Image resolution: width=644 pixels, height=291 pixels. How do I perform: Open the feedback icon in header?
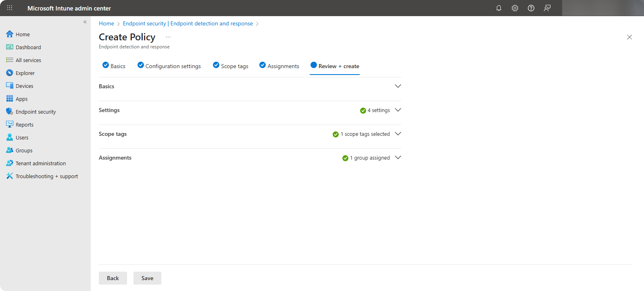(547, 8)
